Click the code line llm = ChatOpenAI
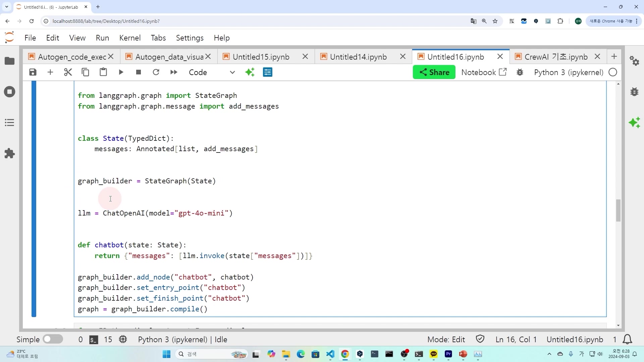The height and width of the screenshot is (362, 644). coord(155,213)
